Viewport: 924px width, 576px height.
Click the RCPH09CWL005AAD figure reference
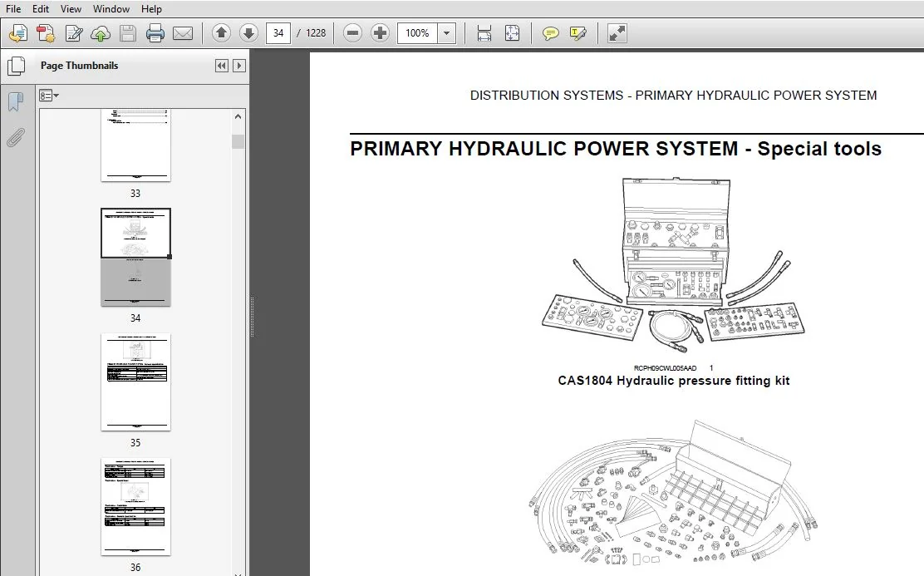(665, 368)
